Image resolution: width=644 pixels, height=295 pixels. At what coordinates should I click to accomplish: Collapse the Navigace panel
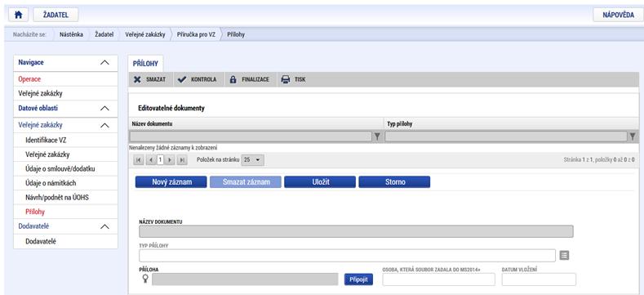pos(104,63)
